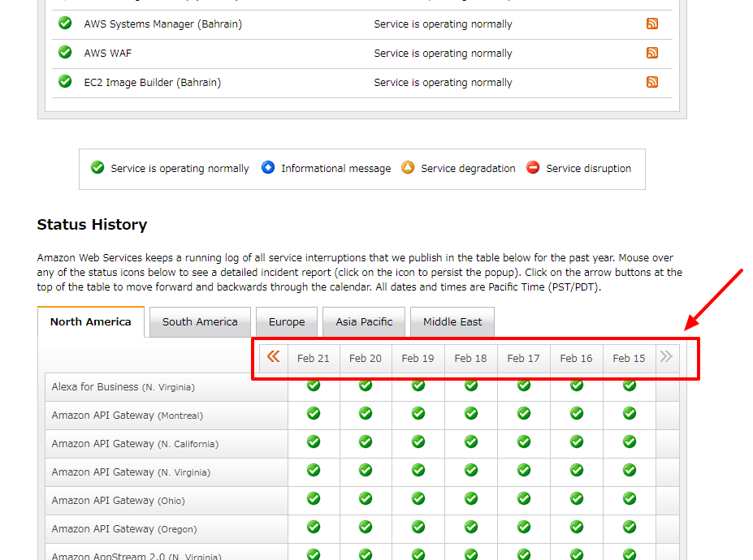Open Feb 21 status for Amazon API Gateway (Ohio)
This screenshot has height=560, width=753.
coord(314,498)
